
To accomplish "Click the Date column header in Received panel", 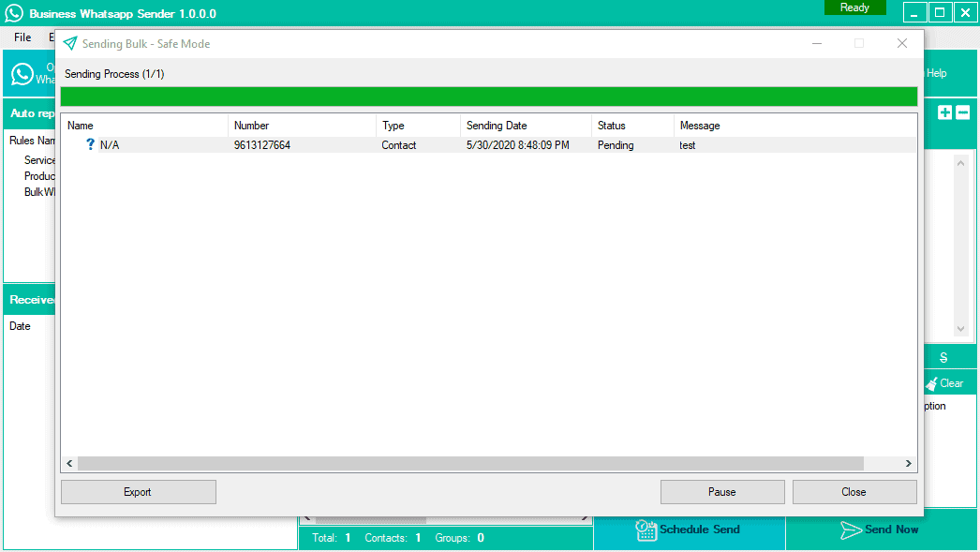I will 20,326.
